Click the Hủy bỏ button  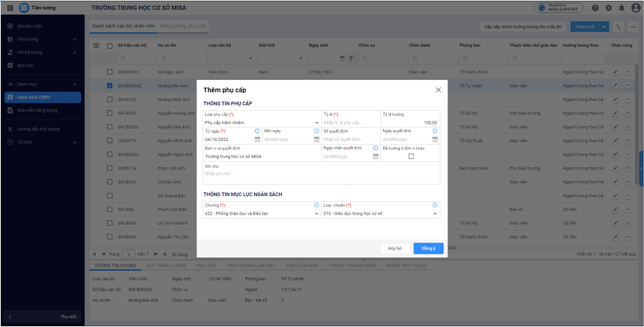[x=394, y=248]
